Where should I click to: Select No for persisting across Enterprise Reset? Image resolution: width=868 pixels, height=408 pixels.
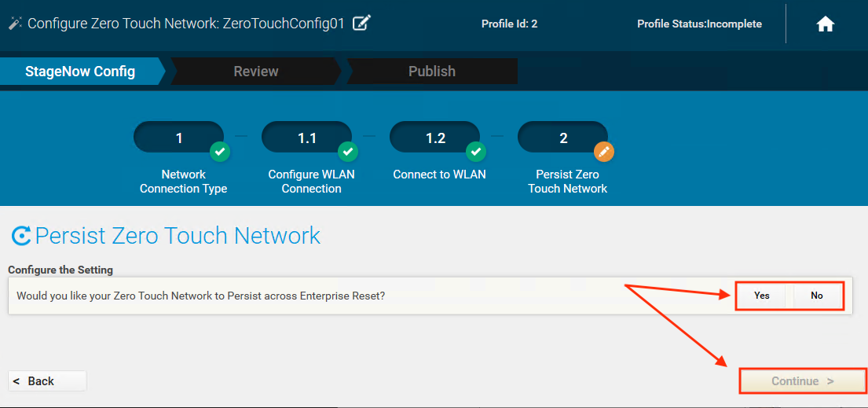pos(817,296)
